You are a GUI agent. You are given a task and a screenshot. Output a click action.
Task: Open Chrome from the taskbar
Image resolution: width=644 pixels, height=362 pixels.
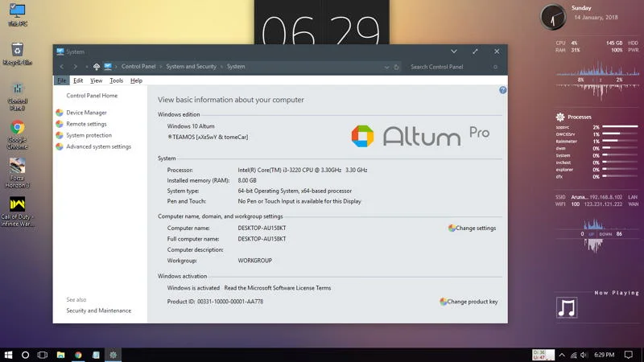[78, 355]
